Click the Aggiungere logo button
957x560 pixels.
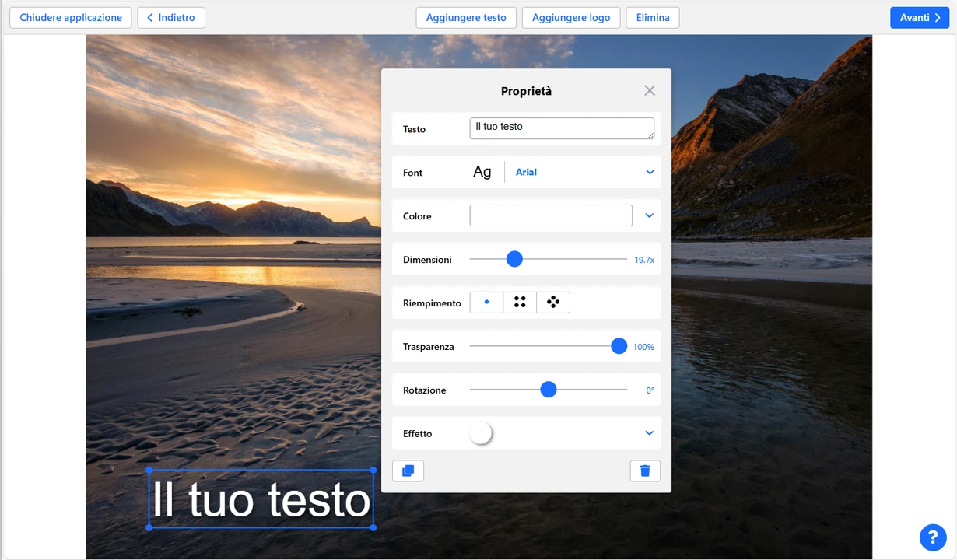pyautogui.click(x=571, y=18)
